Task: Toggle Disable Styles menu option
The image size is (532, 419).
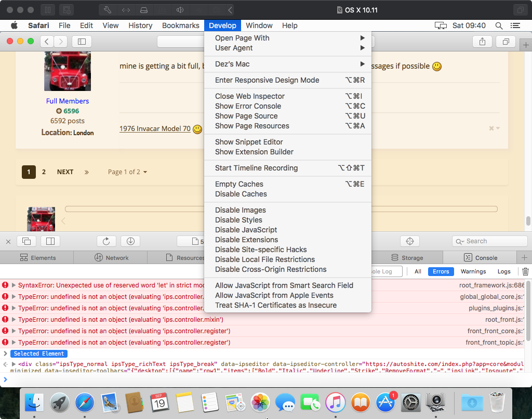Action: pyautogui.click(x=288, y=220)
